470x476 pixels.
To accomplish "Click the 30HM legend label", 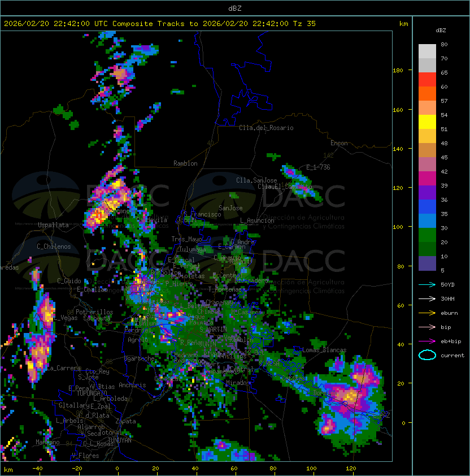I will tap(447, 298).
